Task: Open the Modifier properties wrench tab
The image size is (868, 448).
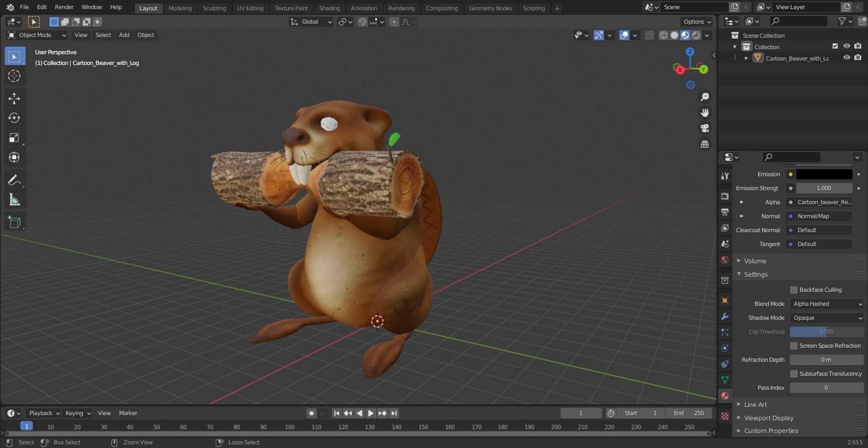Action: 725,316
